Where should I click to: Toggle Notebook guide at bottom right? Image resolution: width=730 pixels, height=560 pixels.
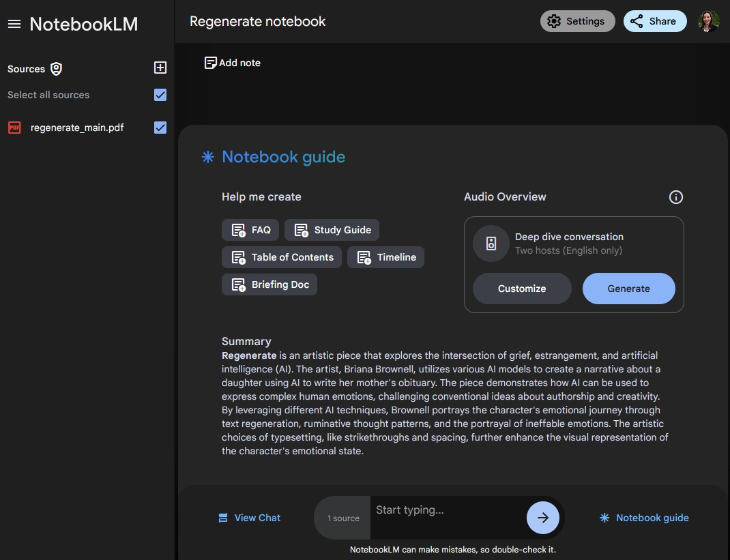pyautogui.click(x=644, y=518)
